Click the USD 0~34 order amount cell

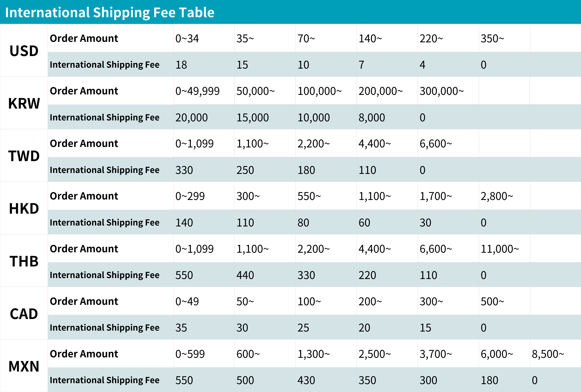click(x=204, y=38)
